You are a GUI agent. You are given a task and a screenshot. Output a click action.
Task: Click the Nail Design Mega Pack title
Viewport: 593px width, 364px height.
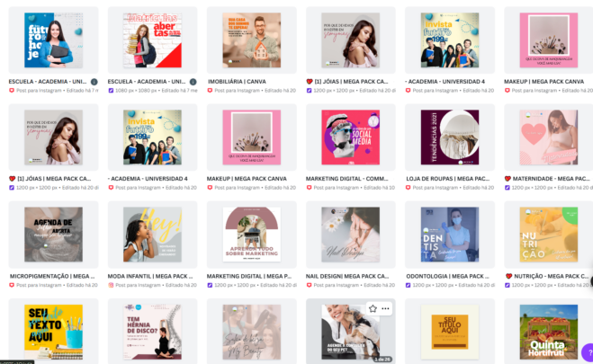(x=347, y=276)
